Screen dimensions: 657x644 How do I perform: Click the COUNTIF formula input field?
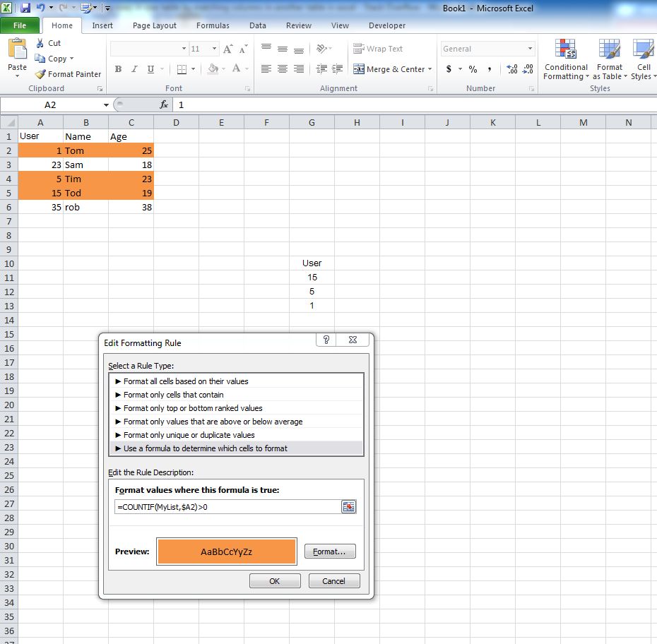227,507
